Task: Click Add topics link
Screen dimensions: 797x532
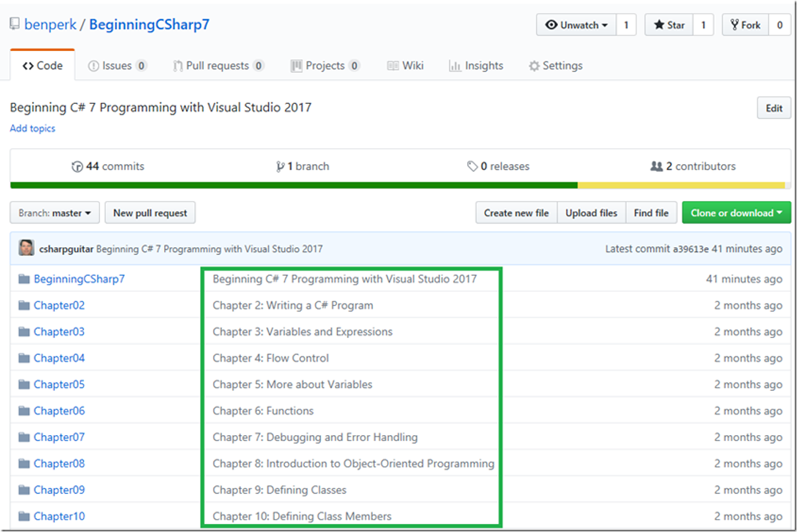Action: pyautogui.click(x=32, y=128)
